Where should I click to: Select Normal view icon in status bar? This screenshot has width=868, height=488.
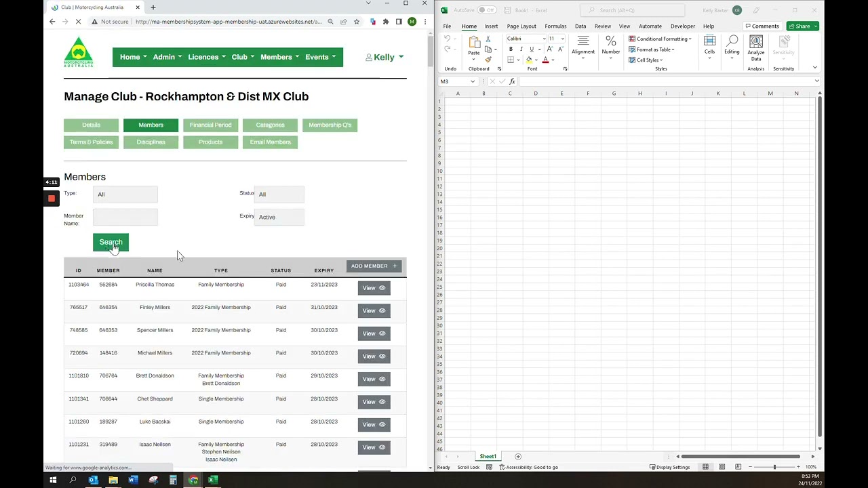click(x=705, y=467)
